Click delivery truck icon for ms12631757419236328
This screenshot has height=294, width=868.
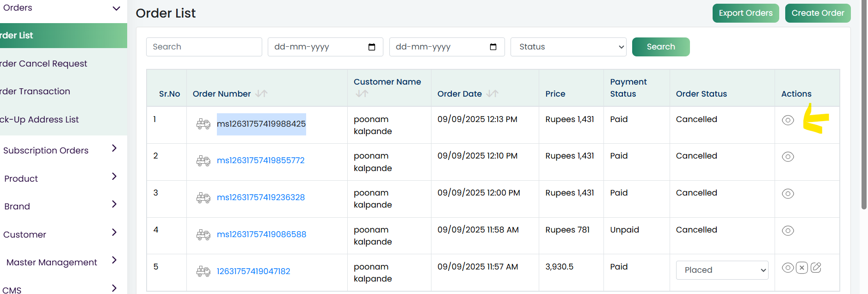pos(203,197)
